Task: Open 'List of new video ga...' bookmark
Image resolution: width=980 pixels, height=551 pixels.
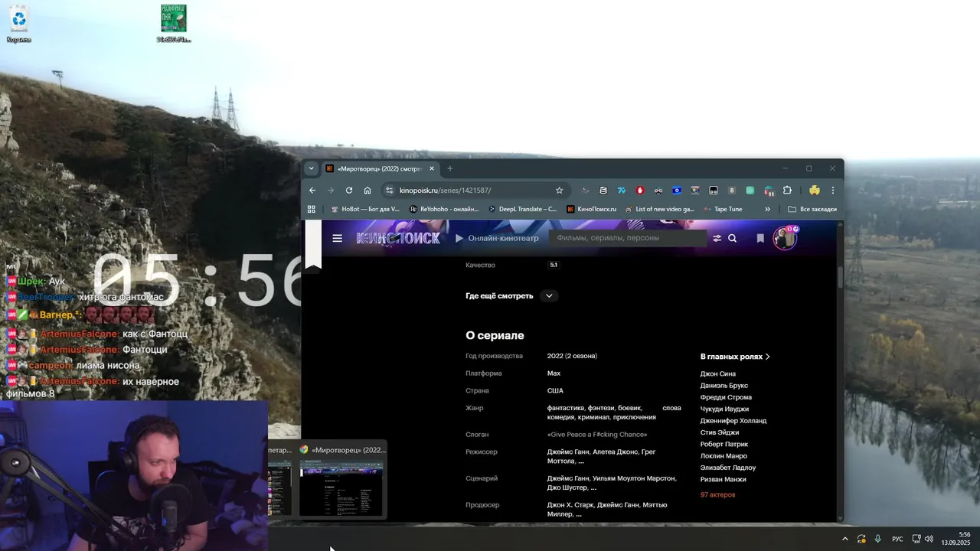Action: pos(659,209)
